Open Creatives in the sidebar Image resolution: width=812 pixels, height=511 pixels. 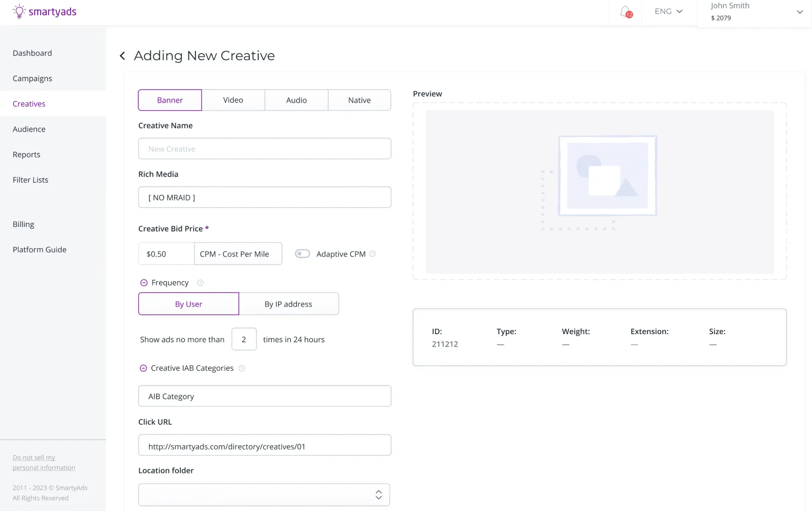29,104
